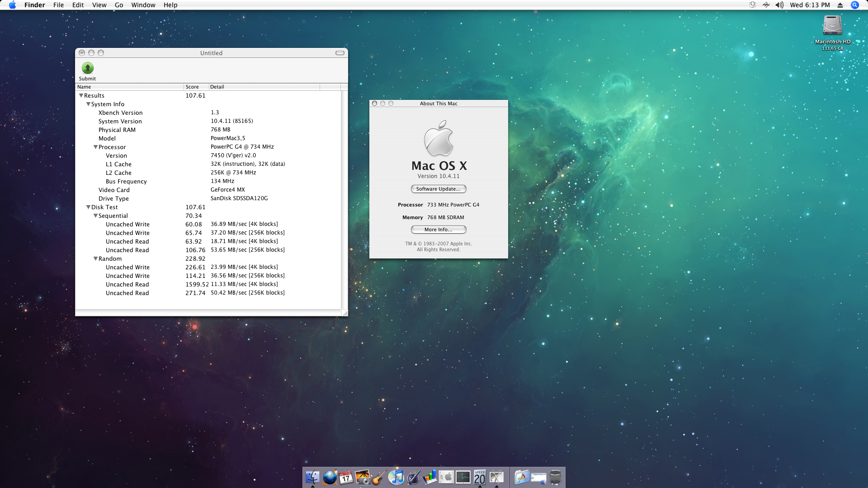Click the 733 MHz PowerPC G4 text
868x488 pixels.
pyautogui.click(x=453, y=205)
